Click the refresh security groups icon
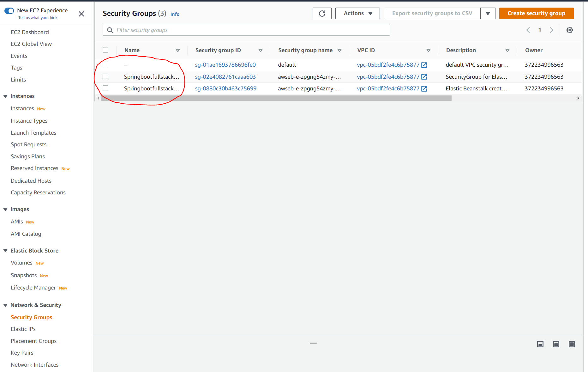 click(322, 13)
